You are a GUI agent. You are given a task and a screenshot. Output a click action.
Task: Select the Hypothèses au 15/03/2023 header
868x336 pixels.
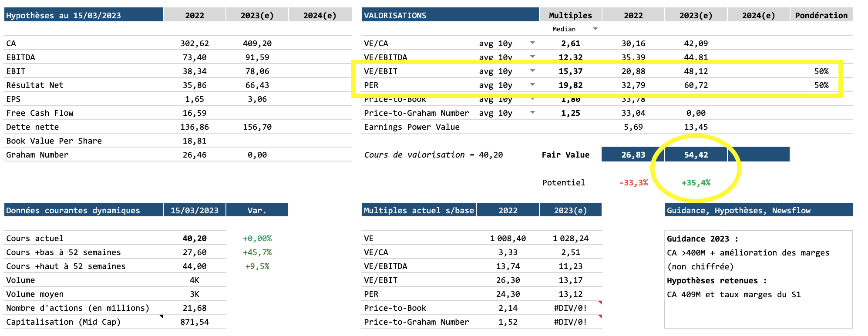pos(83,15)
